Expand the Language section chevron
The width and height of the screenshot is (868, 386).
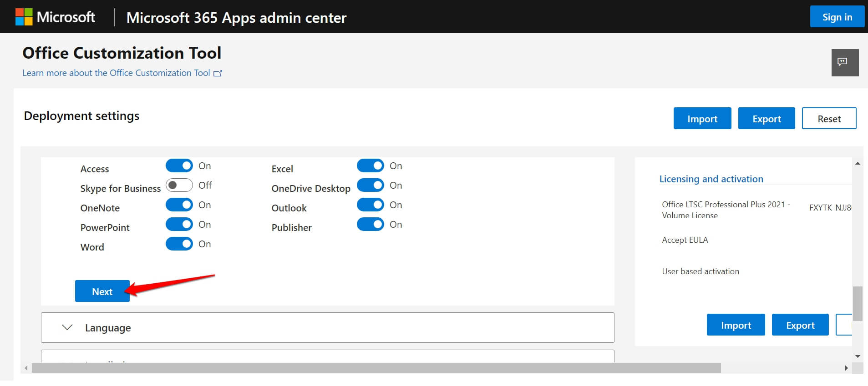click(67, 327)
